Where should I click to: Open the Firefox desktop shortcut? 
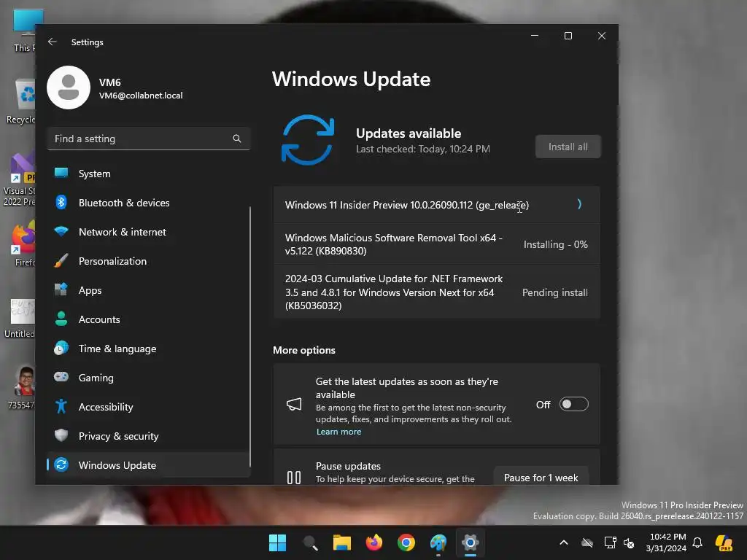(x=24, y=243)
